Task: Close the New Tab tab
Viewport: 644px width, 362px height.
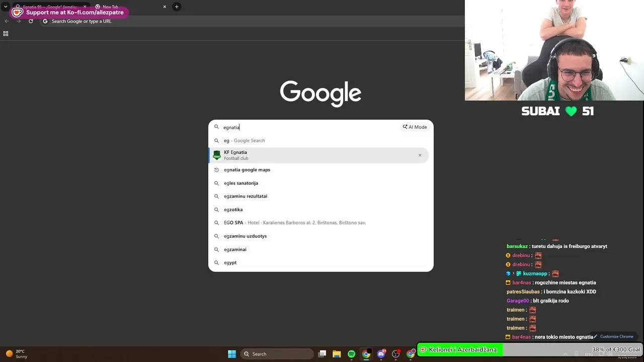Action: click(x=165, y=7)
